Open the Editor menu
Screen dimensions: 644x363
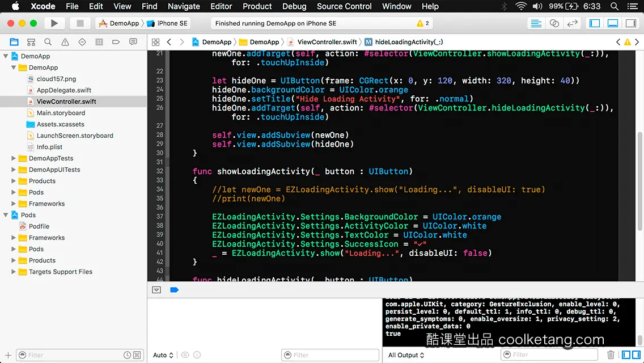click(221, 6)
